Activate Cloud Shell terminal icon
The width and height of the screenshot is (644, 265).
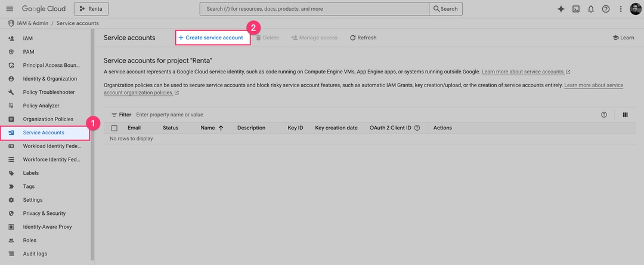click(x=575, y=9)
